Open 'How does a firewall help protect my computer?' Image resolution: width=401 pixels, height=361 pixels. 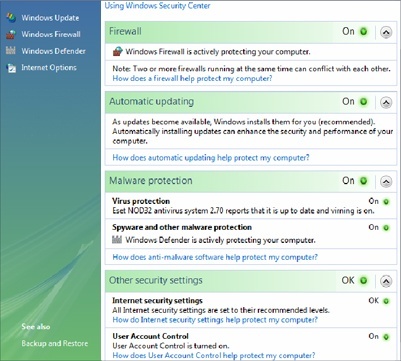click(x=192, y=79)
